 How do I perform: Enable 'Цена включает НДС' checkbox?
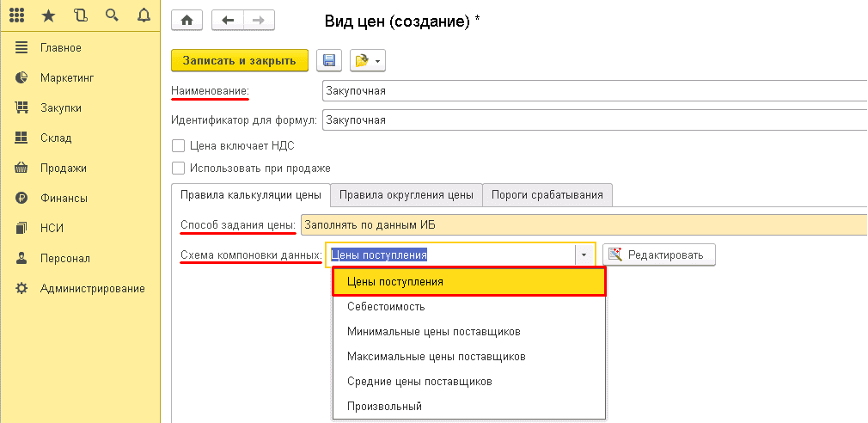point(179,146)
